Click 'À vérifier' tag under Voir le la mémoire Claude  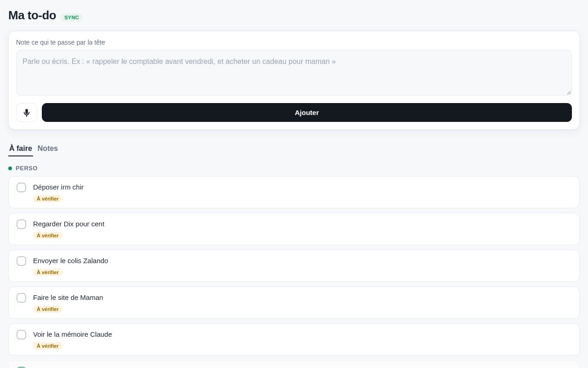(x=48, y=346)
